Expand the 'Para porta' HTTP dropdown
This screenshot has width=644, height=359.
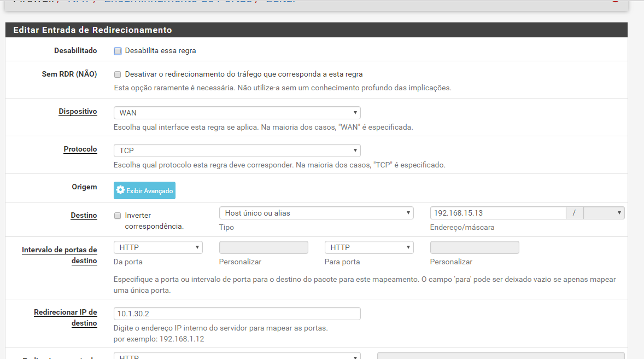[369, 247]
